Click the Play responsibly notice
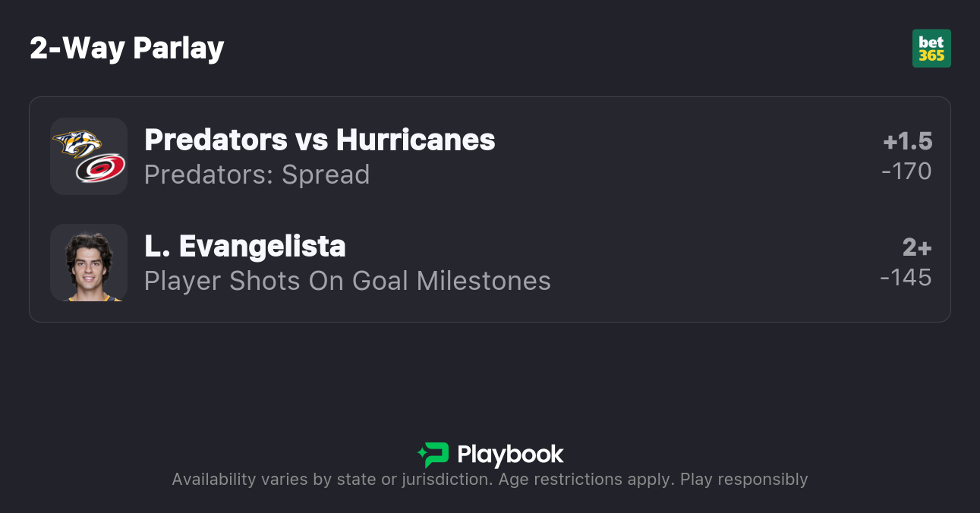The image size is (980, 513). click(x=743, y=480)
